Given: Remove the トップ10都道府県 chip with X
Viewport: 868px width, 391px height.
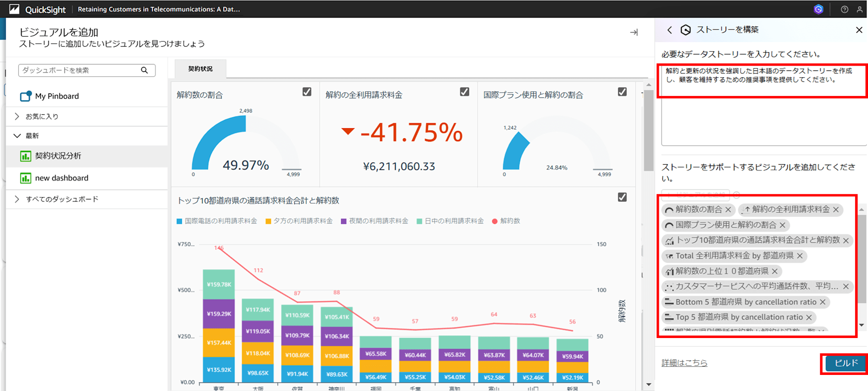Looking at the screenshot, I should [846, 241].
